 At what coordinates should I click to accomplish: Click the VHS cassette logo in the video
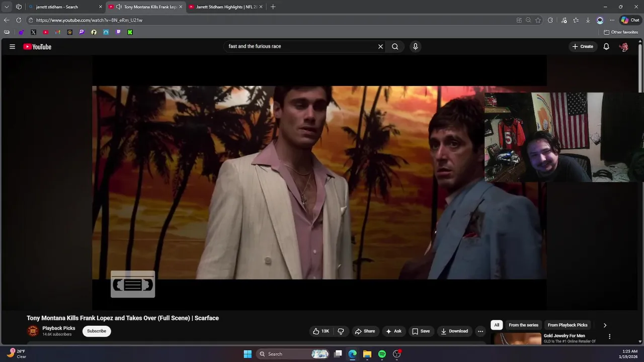[133, 285]
